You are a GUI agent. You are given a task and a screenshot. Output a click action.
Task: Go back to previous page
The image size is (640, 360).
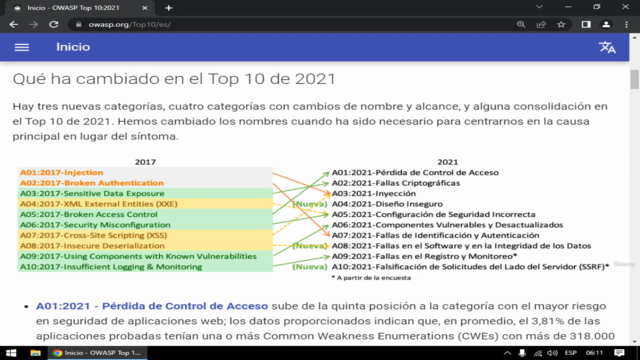[x=13, y=24]
